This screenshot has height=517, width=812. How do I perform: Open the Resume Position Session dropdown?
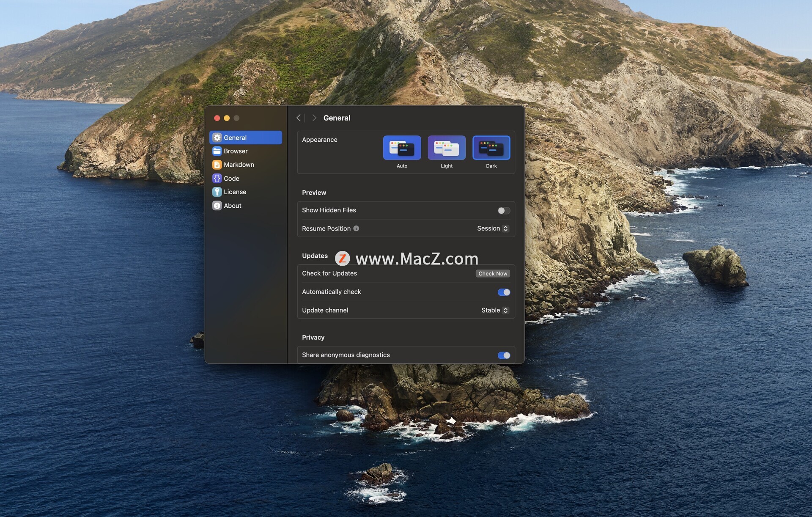click(x=493, y=228)
